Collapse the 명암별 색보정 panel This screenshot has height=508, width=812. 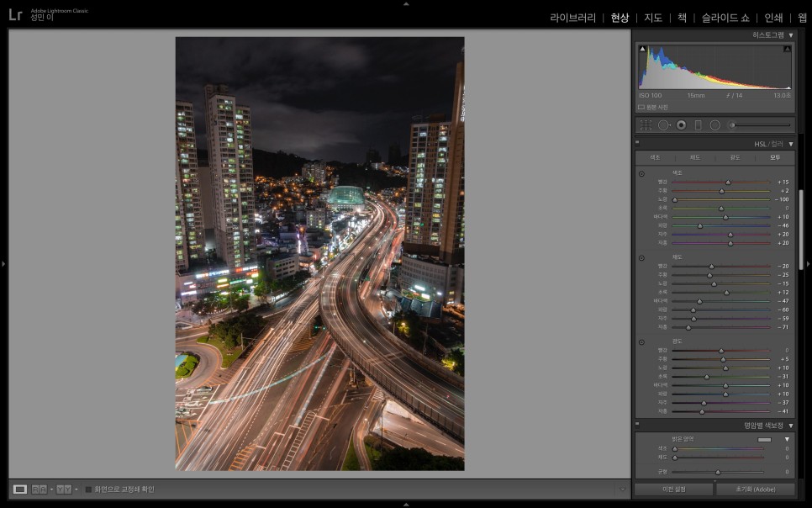pos(791,426)
